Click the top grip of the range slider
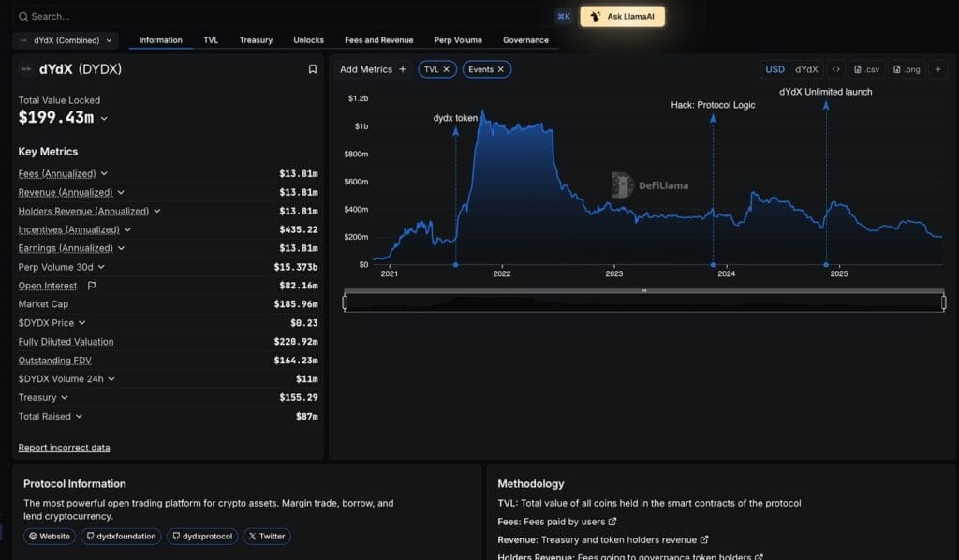Screen dimensions: 959x560 pos(644,291)
